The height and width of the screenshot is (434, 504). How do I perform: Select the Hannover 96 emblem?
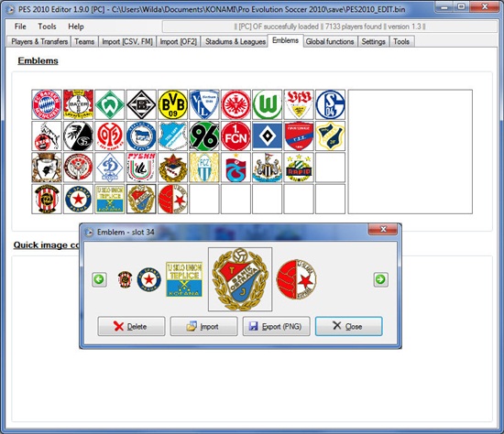pyautogui.click(x=204, y=136)
